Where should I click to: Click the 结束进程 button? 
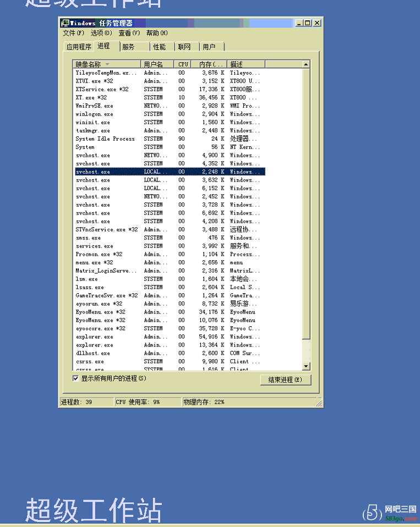coord(286,380)
